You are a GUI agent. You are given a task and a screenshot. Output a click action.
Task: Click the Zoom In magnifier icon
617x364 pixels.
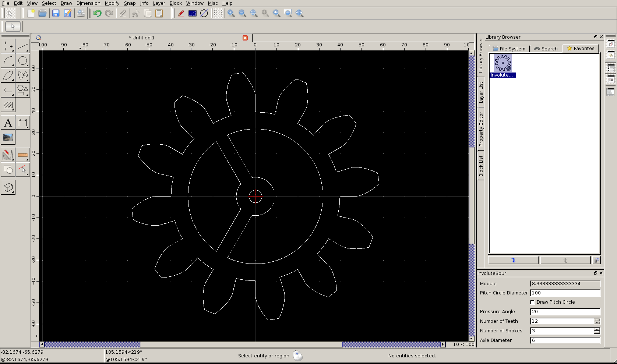(231, 14)
